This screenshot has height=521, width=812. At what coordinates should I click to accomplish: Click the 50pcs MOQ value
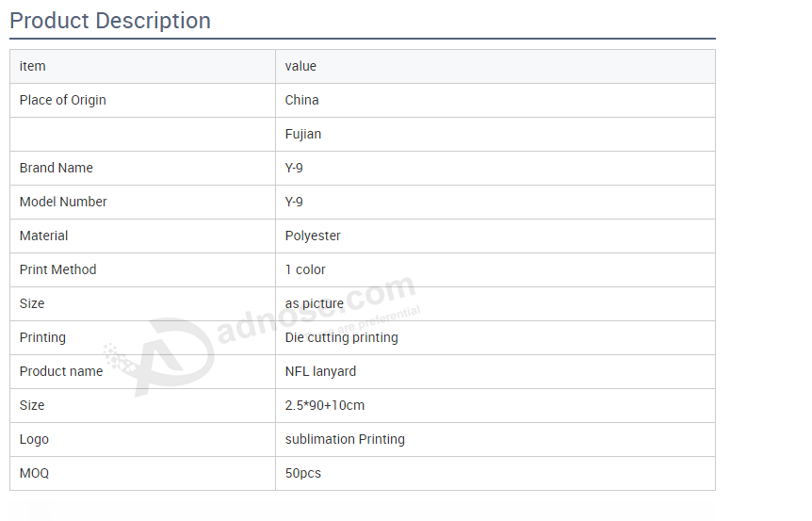point(303,473)
